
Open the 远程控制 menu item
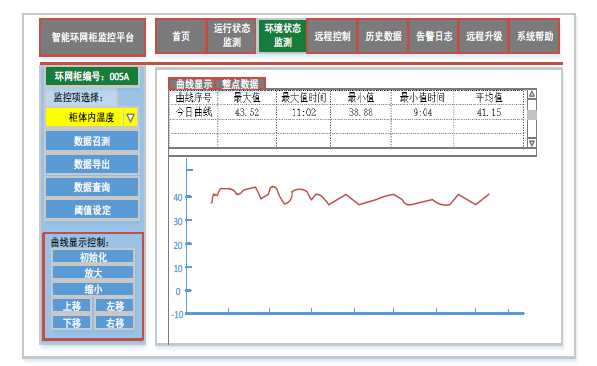click(332, 37)
